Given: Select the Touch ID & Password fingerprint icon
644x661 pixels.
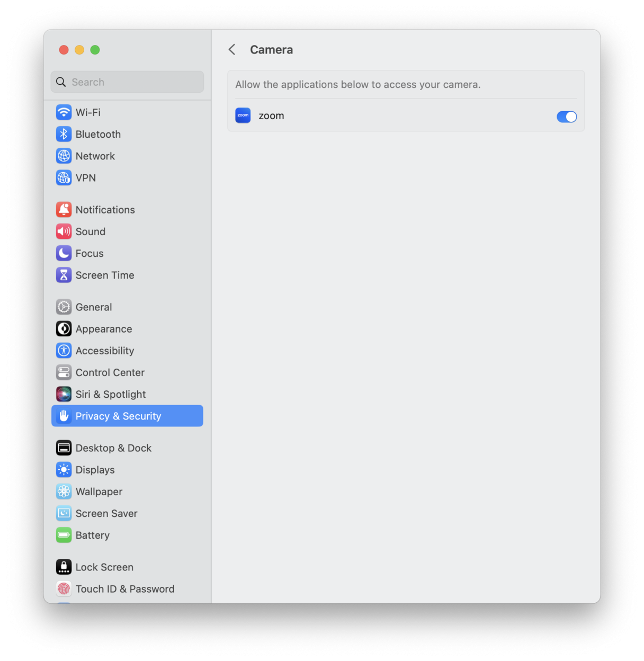Looking at the screenshot, I should click(x=64, y=588).
